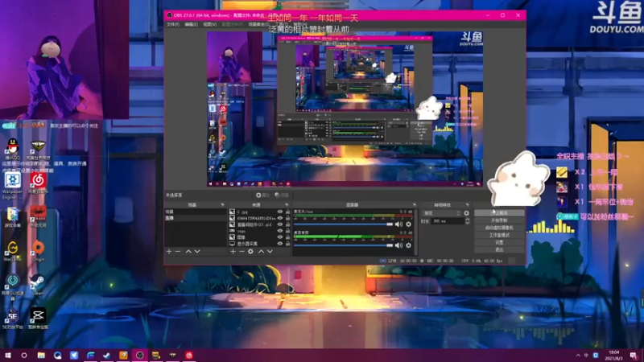Click the 停止推流 stop streaming button
644x362 pixels.
(x=499, y=213)
